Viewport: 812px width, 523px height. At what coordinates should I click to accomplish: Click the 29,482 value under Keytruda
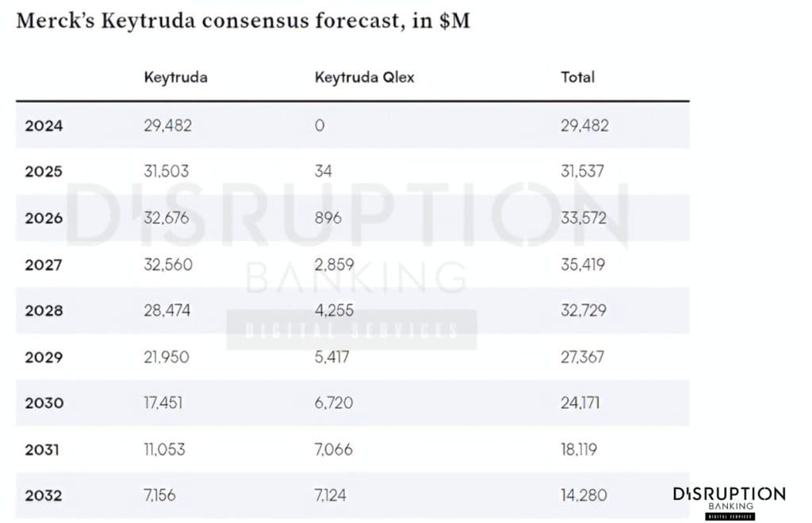coord(167,125)
